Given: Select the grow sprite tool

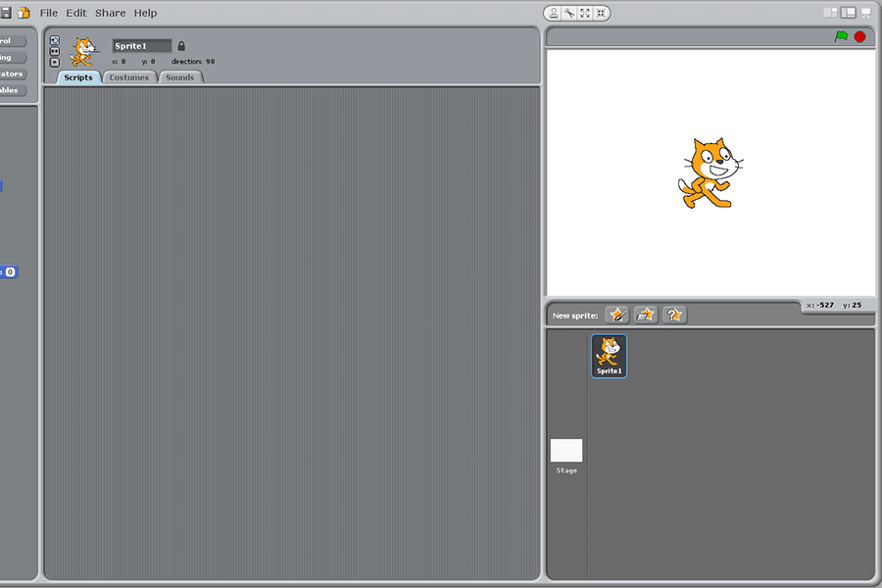Looking at the screenshot, I should click(583, 13).
